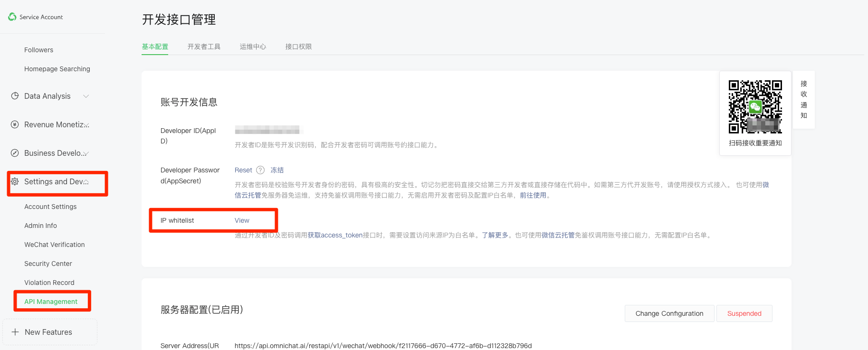
Task: Click the Settings and Dev gear icon
Action: coord(15,181)
